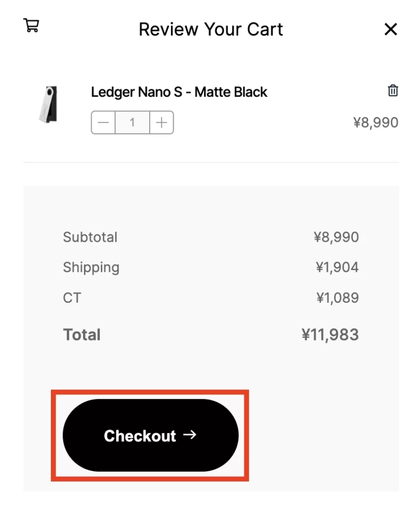
Task: Click the CT tax label
Action: pos(72,298)
